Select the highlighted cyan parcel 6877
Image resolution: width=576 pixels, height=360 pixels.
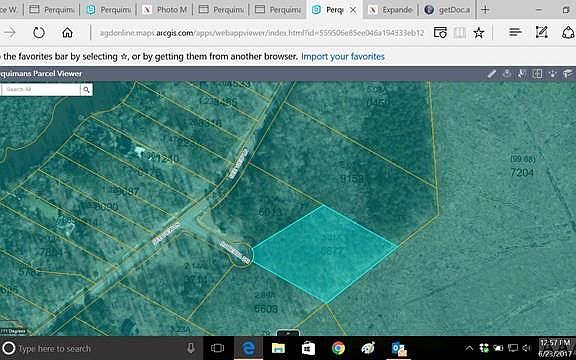click(325, 253)
